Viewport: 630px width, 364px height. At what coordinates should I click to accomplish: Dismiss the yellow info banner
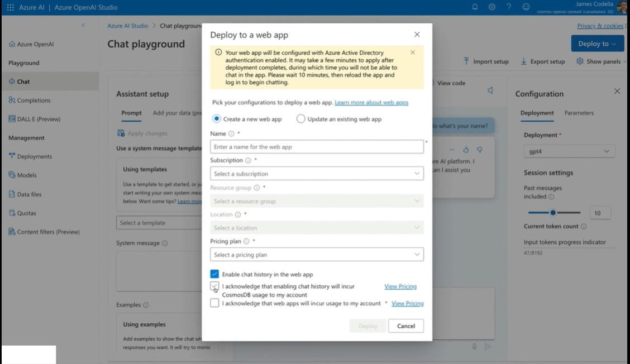(x=413, y=52)
